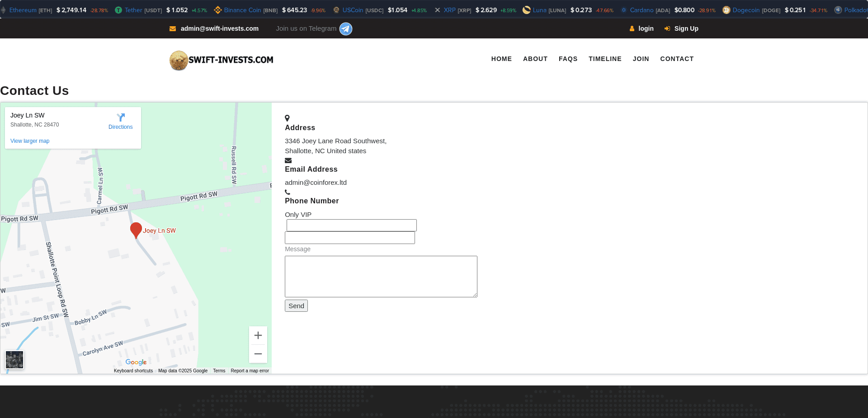Zoom in on the map with the plus control

tap(258, 335)
